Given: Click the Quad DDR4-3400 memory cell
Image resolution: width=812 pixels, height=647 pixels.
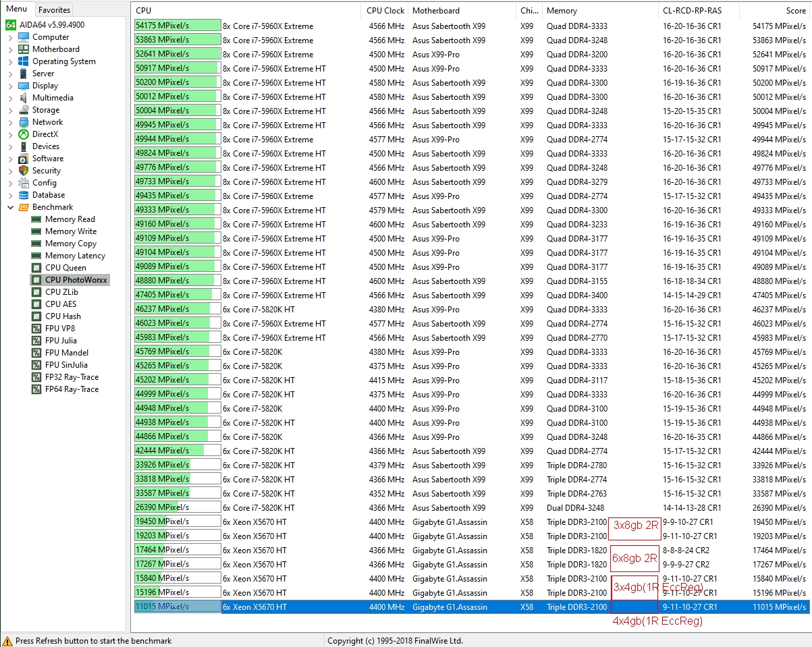Looking at the screenshot, I should tap(577, 295).
